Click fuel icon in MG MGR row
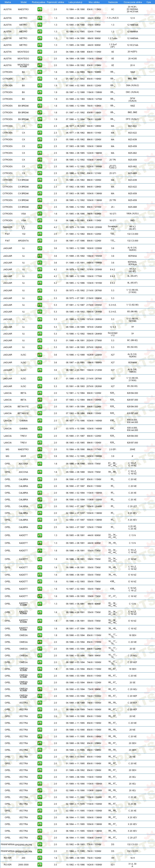The height and width of the screenshot is (868, 155). click(40, 456)
